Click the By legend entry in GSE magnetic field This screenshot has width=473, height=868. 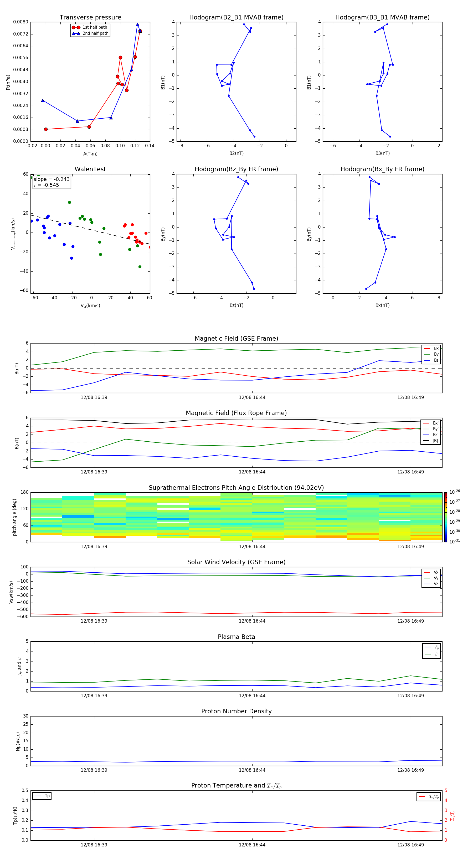pos(431,354)
